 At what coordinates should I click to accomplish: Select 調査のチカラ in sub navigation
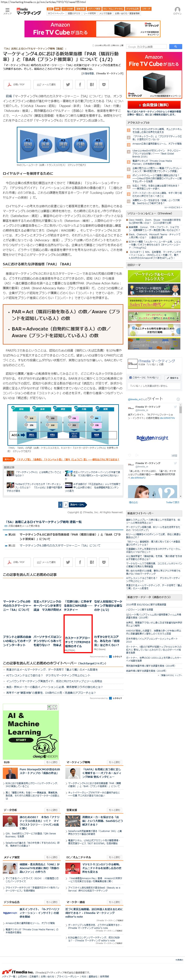pyautogui.click(x=74, y=13)
